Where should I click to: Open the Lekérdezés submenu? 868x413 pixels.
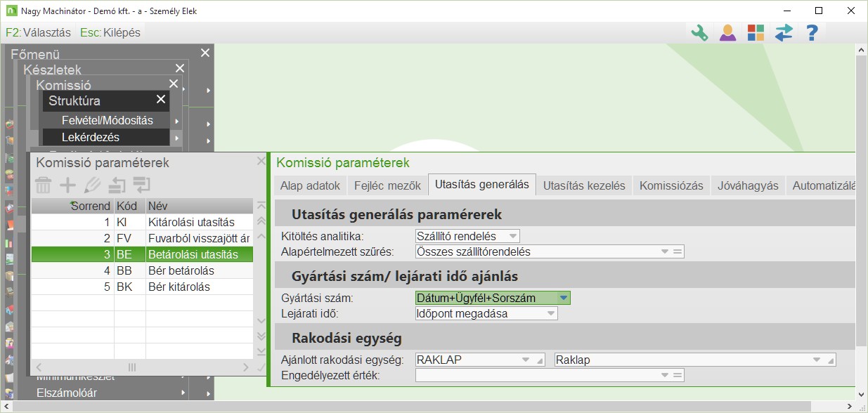pos(107,137)
